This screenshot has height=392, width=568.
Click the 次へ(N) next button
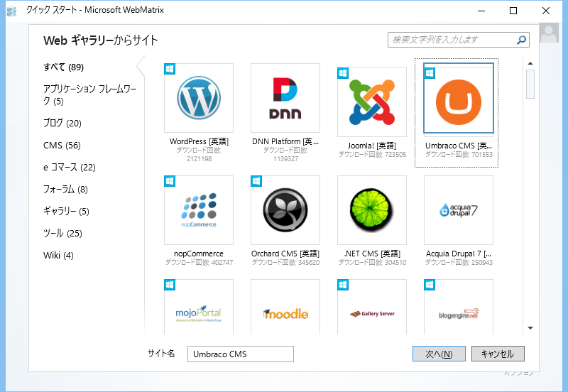(439, 354)
